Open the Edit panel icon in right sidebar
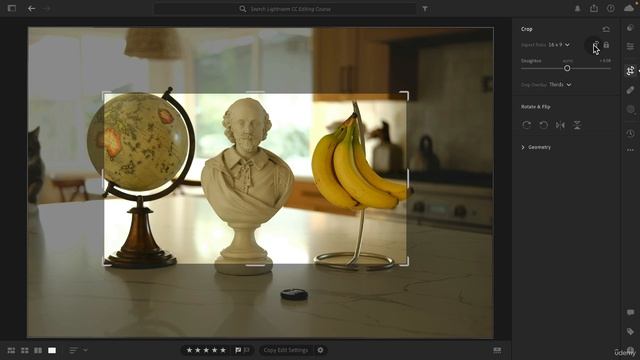 630,28
